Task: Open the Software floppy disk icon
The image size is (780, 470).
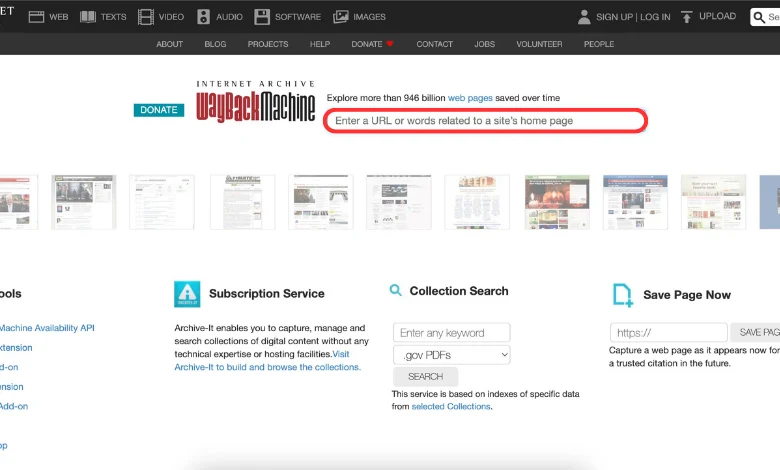Action: pos(262,17)
